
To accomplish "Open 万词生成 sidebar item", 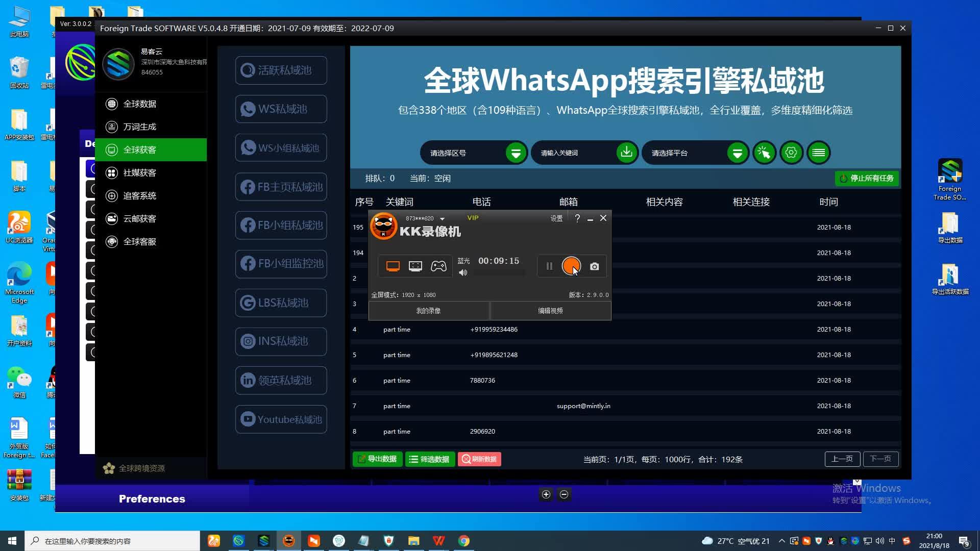I will pos(151,127).
